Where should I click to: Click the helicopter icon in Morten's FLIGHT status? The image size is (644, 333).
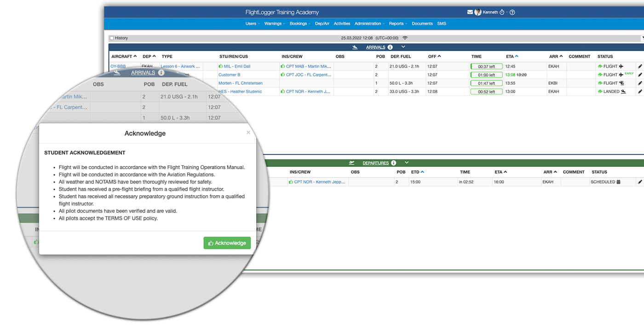click(621, 83)
